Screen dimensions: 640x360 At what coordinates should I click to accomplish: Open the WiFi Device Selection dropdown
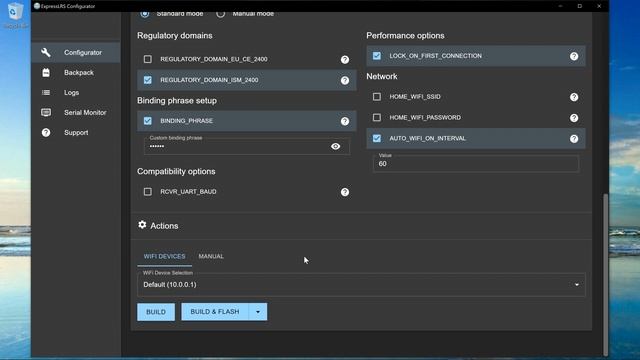pyautogui.click(x=361, y=284)
